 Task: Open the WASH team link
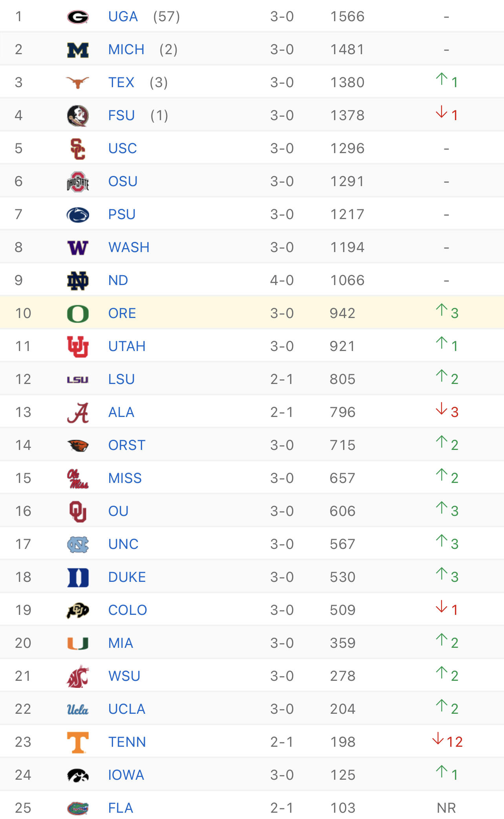[129, 247]
